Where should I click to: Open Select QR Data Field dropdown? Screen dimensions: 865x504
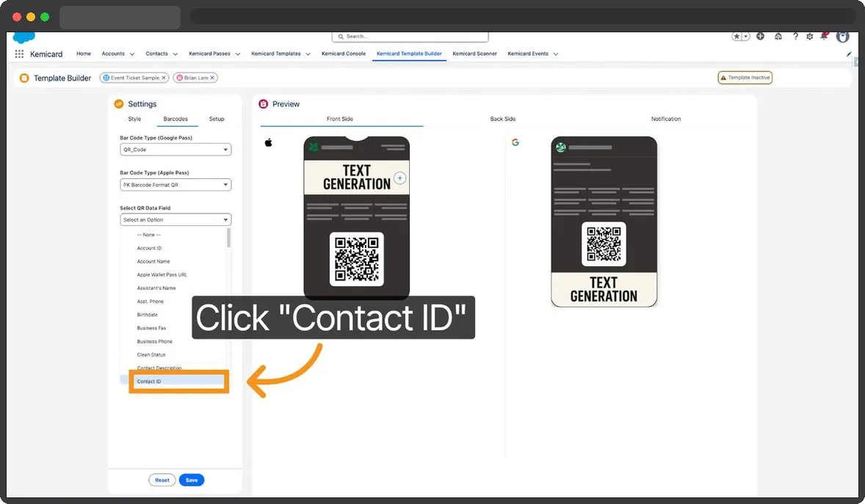(175, 219)
